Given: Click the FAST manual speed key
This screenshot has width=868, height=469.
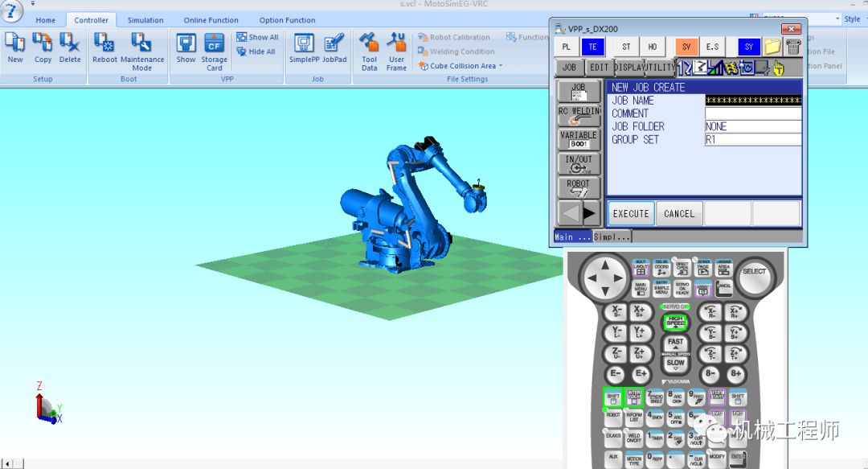Looking at the screenshot, I should pyautogui.click(x=675, y=343).
